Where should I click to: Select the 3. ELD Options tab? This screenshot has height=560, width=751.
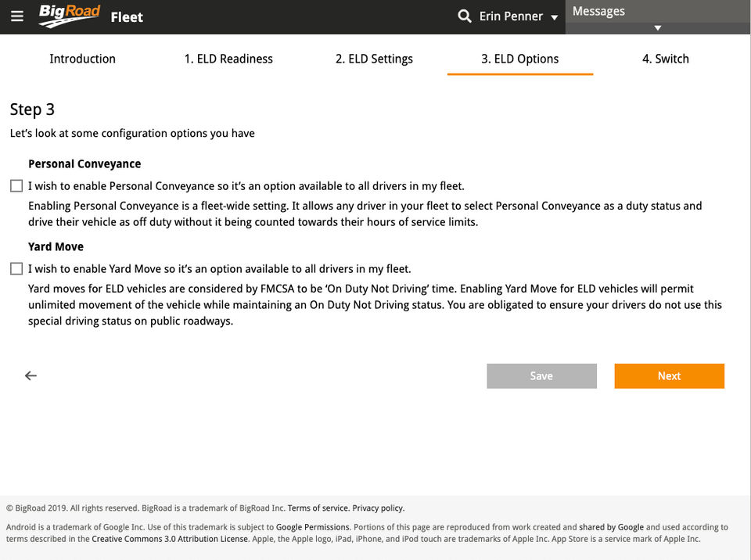519,59
